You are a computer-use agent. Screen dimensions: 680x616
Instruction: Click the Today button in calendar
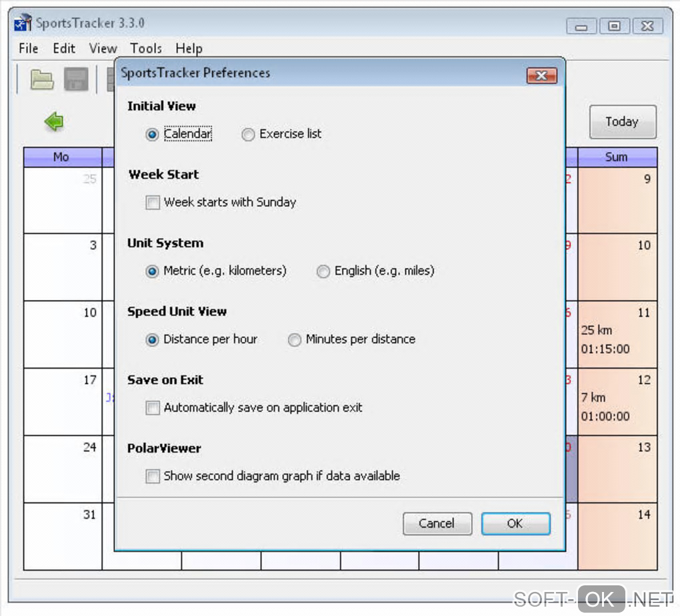coord(622,122)
